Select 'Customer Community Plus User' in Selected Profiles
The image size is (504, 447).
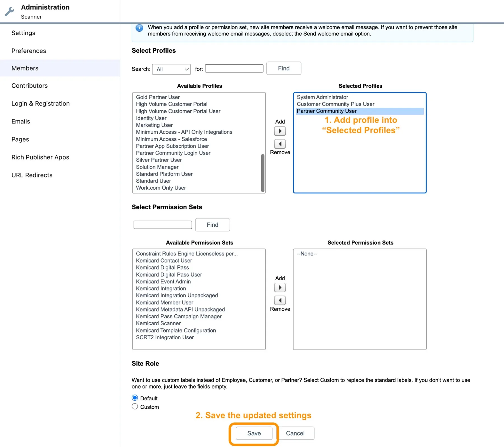tap(335, 104)
